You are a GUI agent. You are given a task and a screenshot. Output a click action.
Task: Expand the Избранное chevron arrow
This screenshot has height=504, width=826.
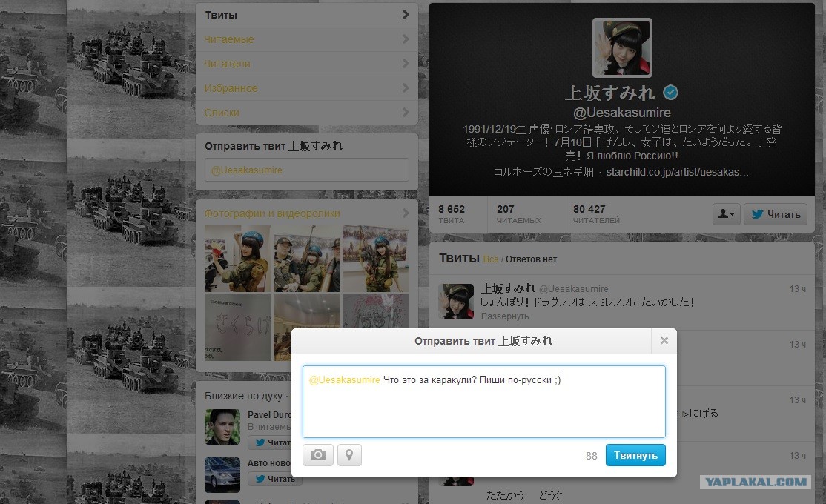(x=406, y=88)
